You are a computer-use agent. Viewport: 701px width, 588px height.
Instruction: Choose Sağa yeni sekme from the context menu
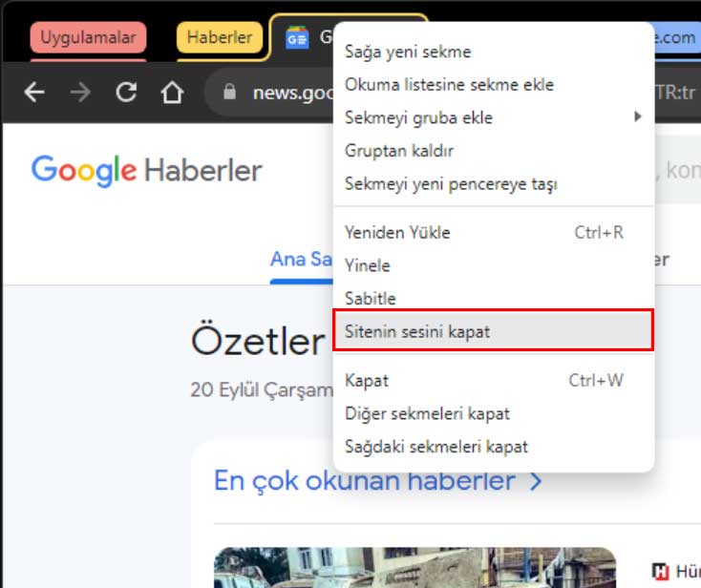pos(494,52)
